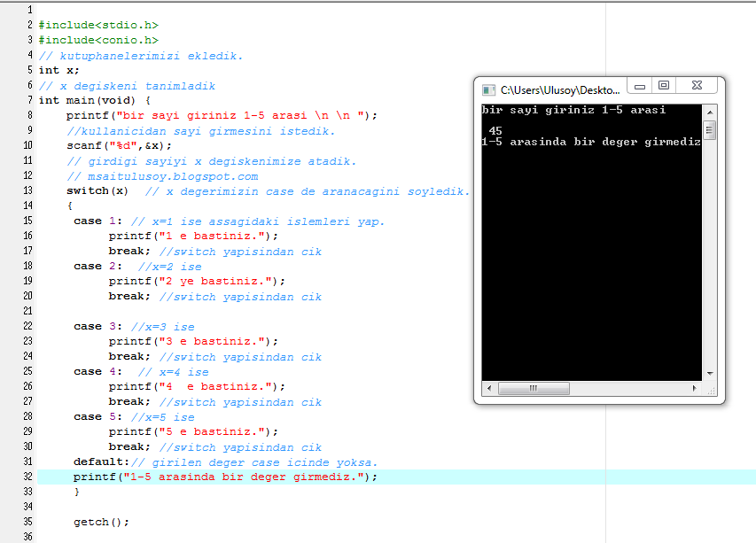Click console output line '1-5 arasinda bir deger girmediz'
Image resolution: width=756 pixels, height=543 pixels.
point(591,142)
